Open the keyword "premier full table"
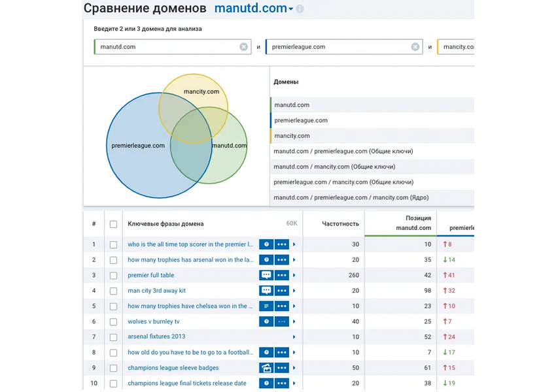This screenshot has height=392, width=556. 150,275
